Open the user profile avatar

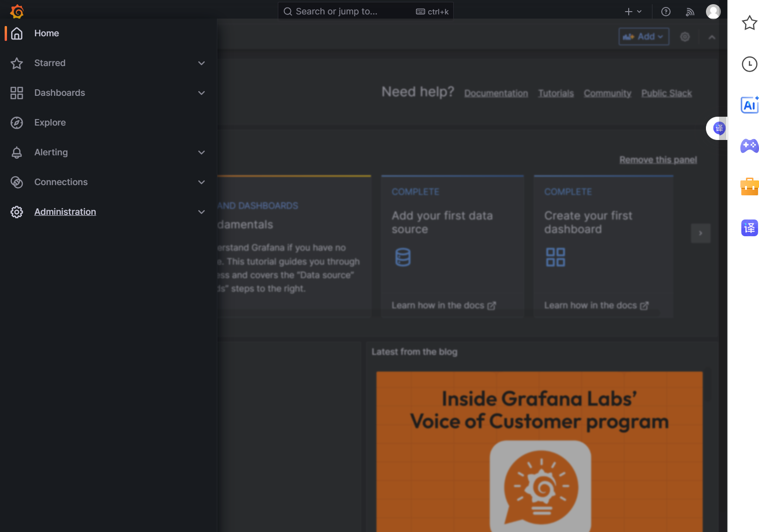(x=713, y=12)
